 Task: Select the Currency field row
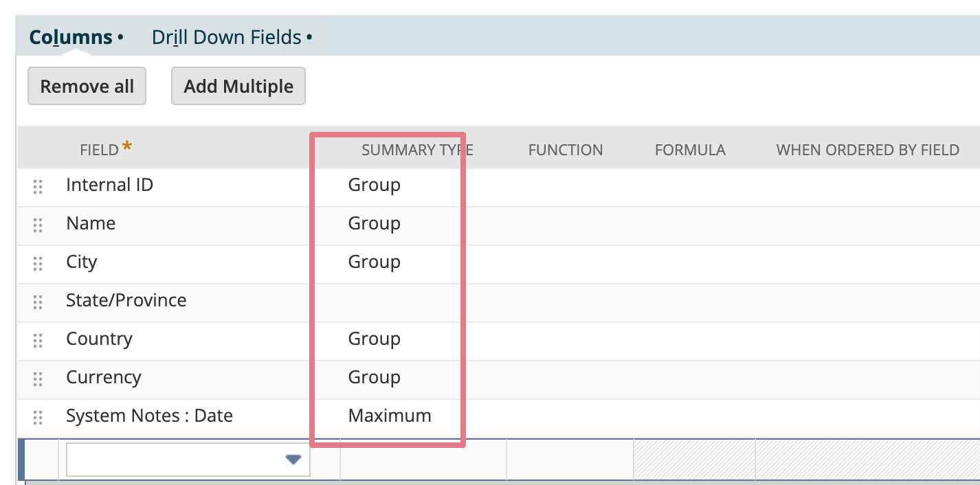(x=104, y=377)
